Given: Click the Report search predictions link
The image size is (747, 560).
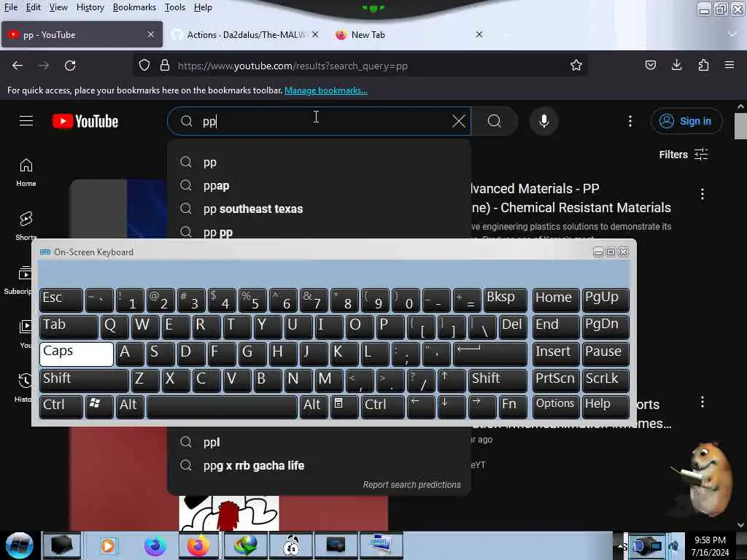Looking at the screenshot, I should click(x=411, y=485).
